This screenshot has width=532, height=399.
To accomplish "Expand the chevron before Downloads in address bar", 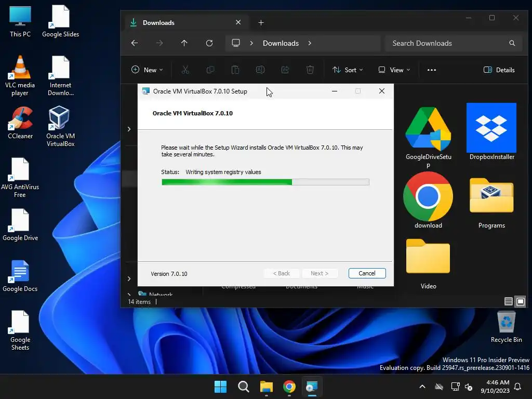I will 251,43.
